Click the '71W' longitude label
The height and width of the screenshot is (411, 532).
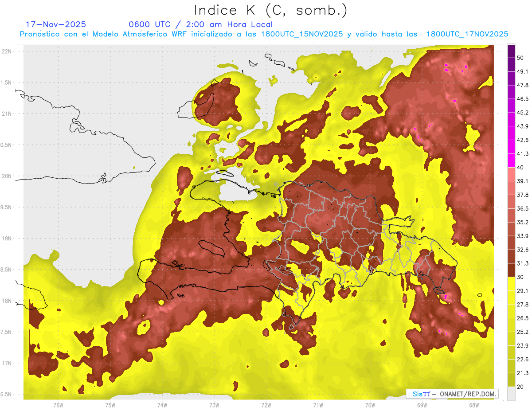[318, 405]
